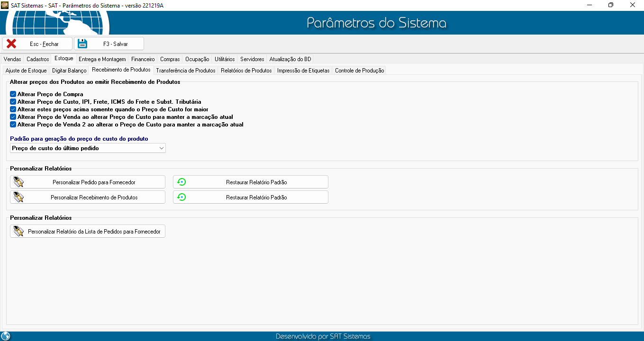
Task: Click pen icon on Personalizar Pedido para Fornecedor
Action: [18, 182]
